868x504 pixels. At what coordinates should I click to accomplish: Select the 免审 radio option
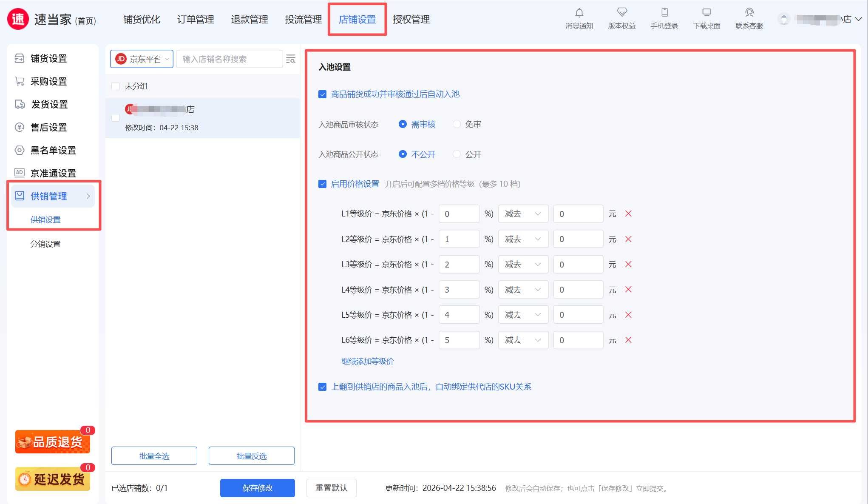pyautogui.click(x=457, y=124)
